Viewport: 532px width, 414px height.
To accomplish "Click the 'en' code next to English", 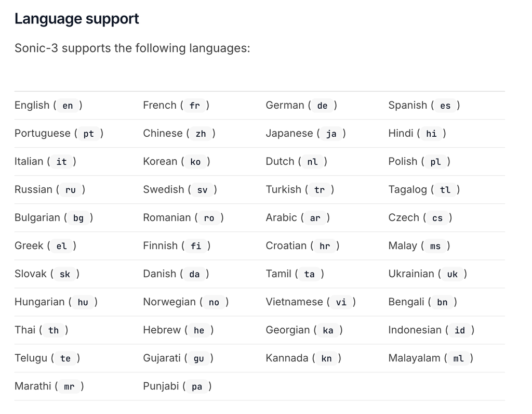I will point(68,106).
